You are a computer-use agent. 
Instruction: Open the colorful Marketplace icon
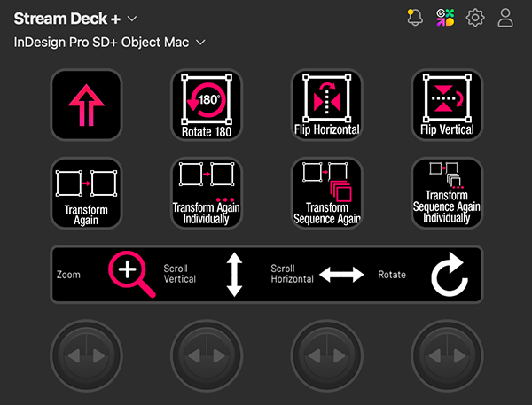tap(445, 18)
